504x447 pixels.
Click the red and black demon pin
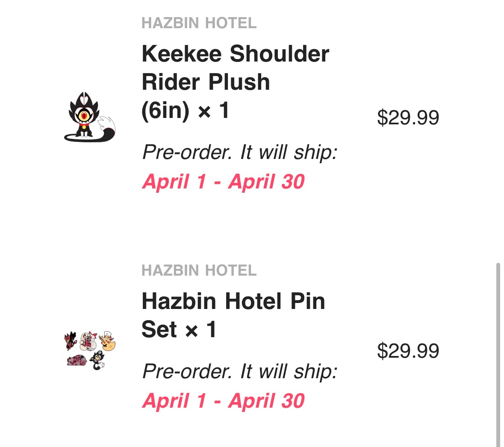tap(71, 341)
